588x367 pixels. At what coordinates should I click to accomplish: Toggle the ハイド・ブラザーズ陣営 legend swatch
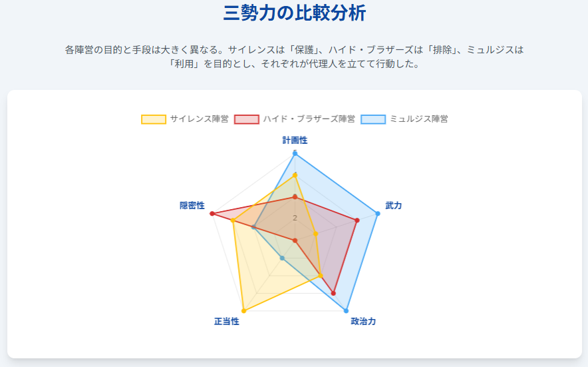(x=246, y=119)
